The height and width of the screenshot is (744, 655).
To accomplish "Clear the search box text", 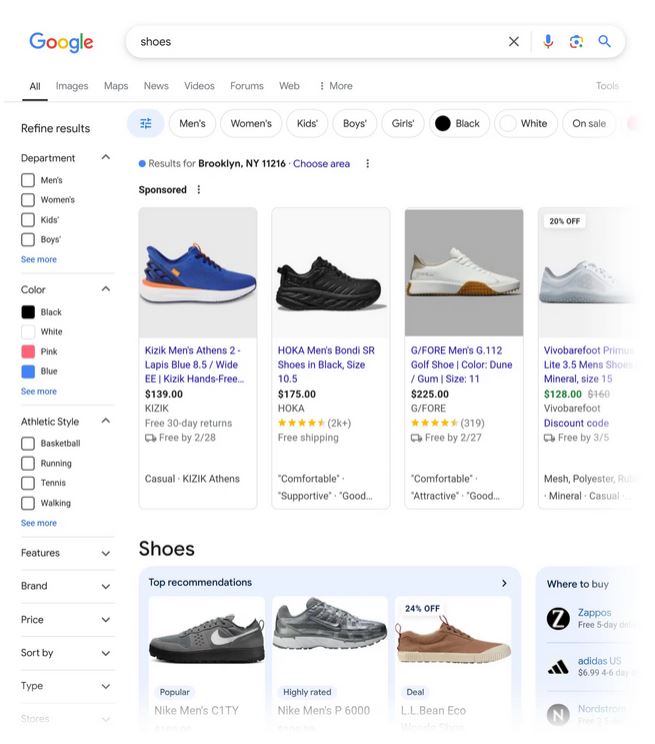I will (x=514, y=42).
